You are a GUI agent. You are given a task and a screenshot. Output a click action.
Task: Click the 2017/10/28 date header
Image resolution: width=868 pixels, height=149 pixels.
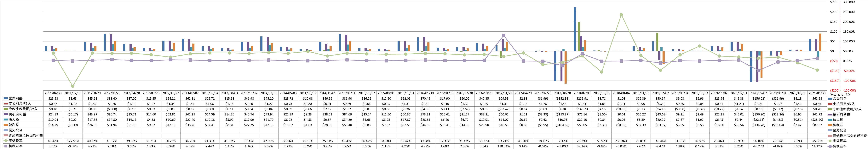tap(562, 93)
